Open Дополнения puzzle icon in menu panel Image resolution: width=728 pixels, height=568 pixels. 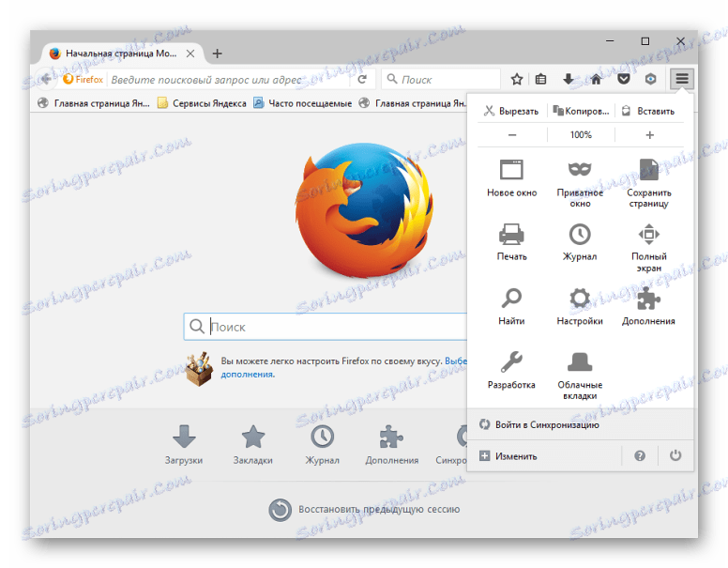pyautogui.click(x=648, y=306)
